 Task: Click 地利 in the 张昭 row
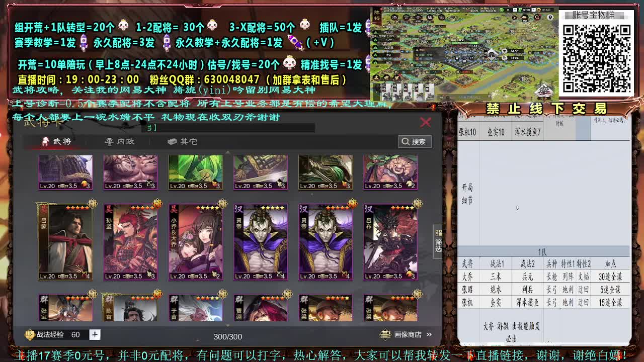click(x=568, y=290)
